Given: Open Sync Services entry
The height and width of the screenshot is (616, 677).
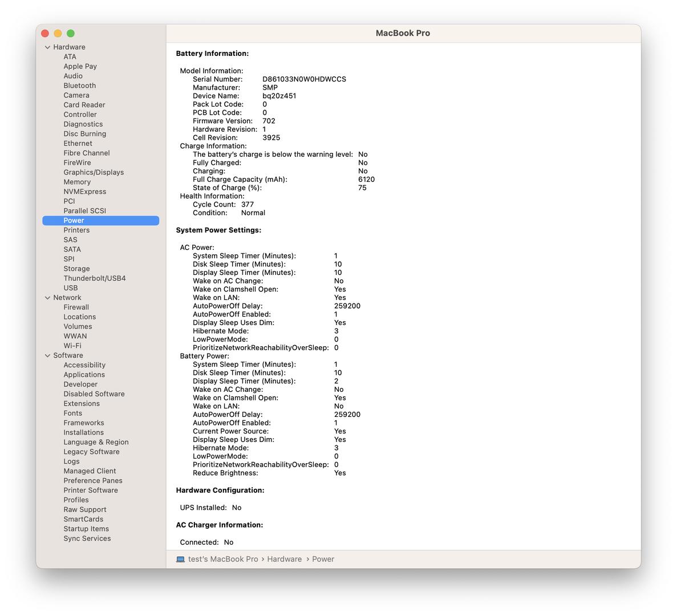Looking at the screenshot, I should pyautogui.click(x=87, y=539).
